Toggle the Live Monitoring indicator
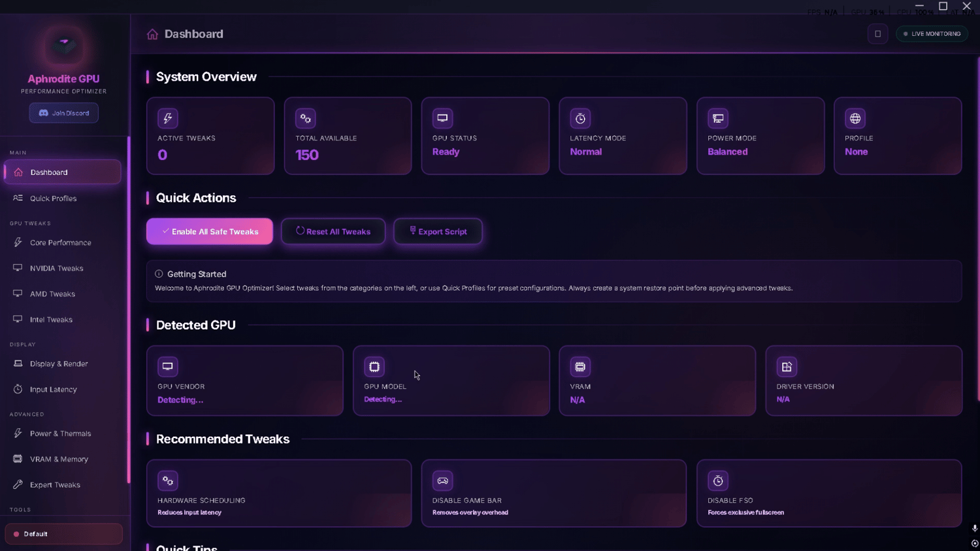The width and height of the screenshot is (980, 551). [x=932, y=34]
